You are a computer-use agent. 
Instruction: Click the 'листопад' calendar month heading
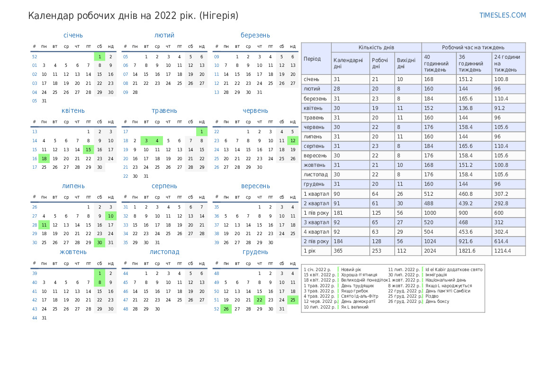(x=164, y=252)
